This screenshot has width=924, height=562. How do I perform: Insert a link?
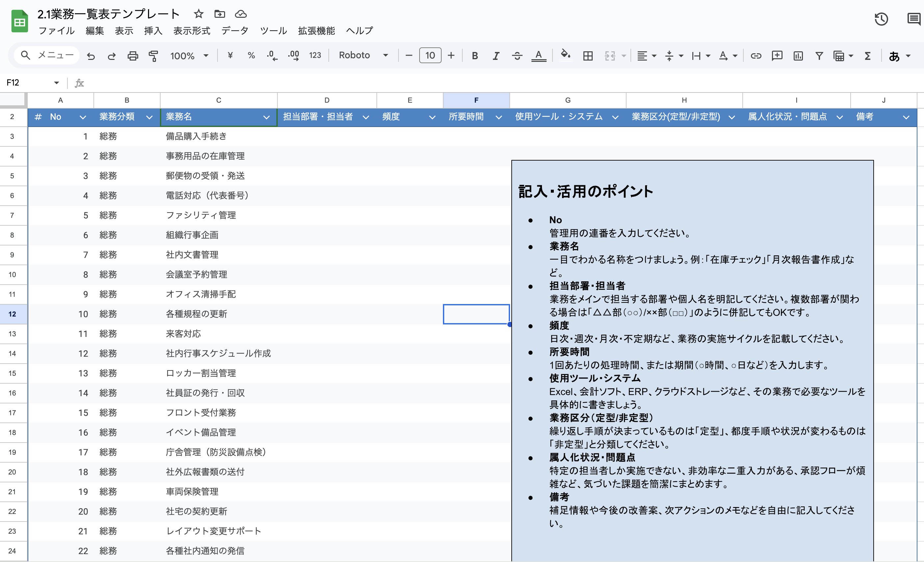pyautogui.click(x=756, y=55)
